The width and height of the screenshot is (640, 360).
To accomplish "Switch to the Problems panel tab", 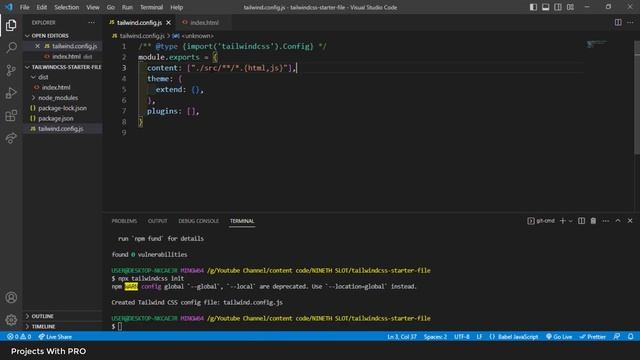I will coord(124,221).
